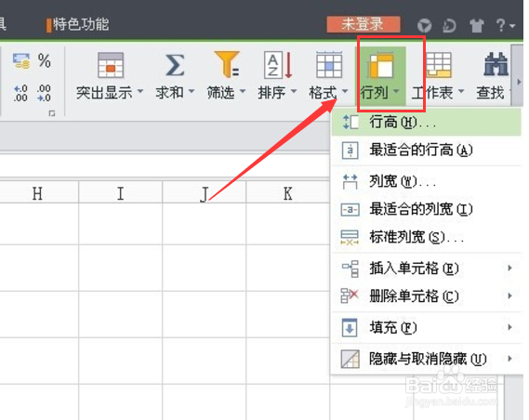This screenshot has height=420, width=529.
Task: Click the increase decimal places icon
Action: (x=20, y=93)
